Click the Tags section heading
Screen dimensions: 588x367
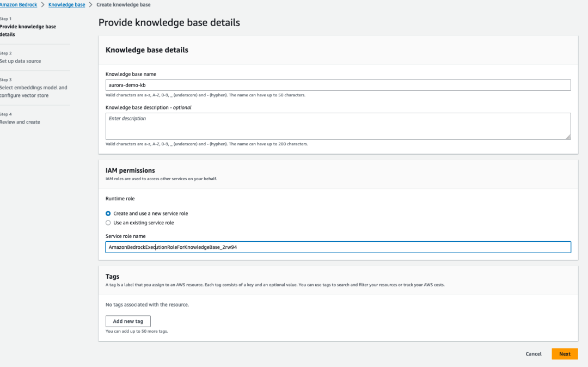113,276
